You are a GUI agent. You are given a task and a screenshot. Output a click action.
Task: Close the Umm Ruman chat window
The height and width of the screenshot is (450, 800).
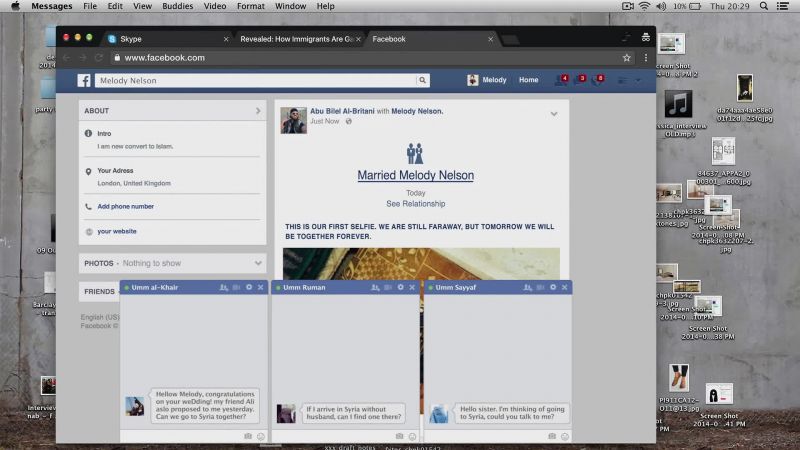pyautogui.click(x=412, y=287)
